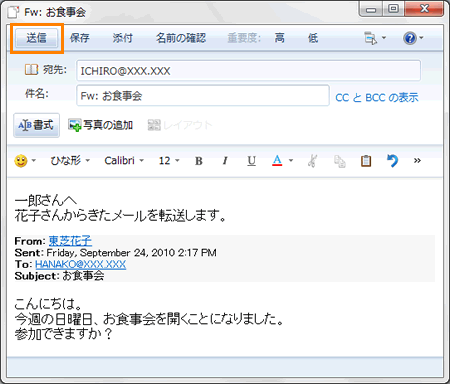Screen dimensions: 450x384
Task: Open the ひな形 stationery dropdown
Action: pos(70,161)
